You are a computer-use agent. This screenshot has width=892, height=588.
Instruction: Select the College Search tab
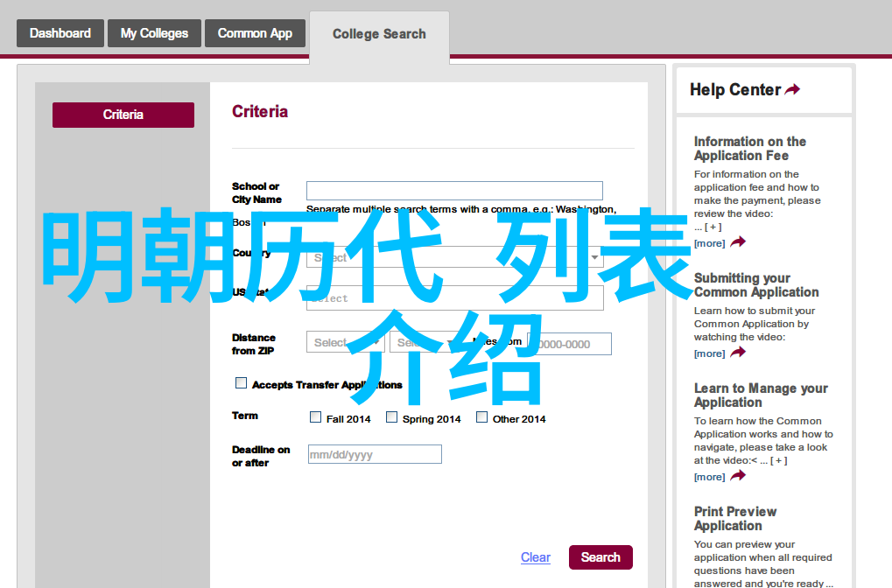tap(379, 34)
